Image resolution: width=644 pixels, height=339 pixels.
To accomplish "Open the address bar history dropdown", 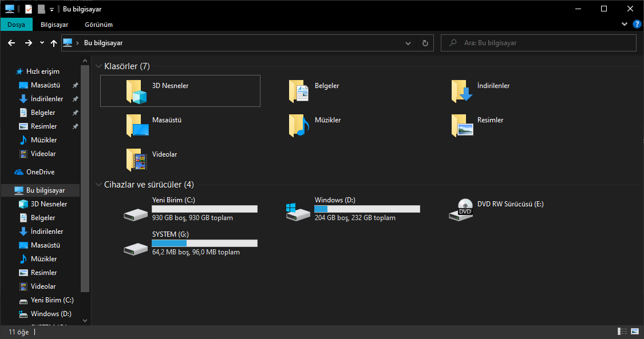I will (408, 43).
